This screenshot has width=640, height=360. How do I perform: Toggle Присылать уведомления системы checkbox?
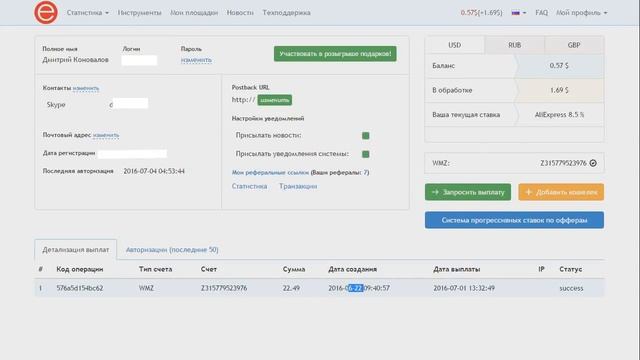click(x=366, y=154)
